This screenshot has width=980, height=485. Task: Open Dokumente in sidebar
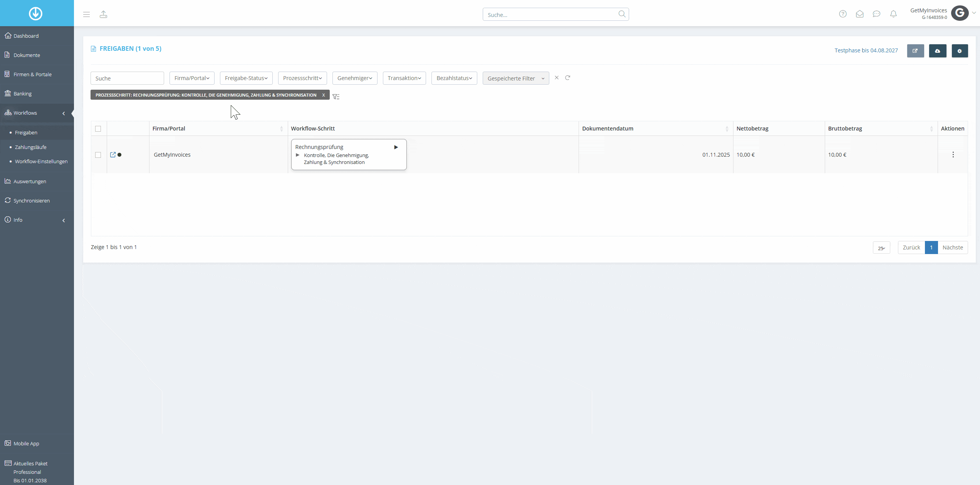click(x=37, y=55)
